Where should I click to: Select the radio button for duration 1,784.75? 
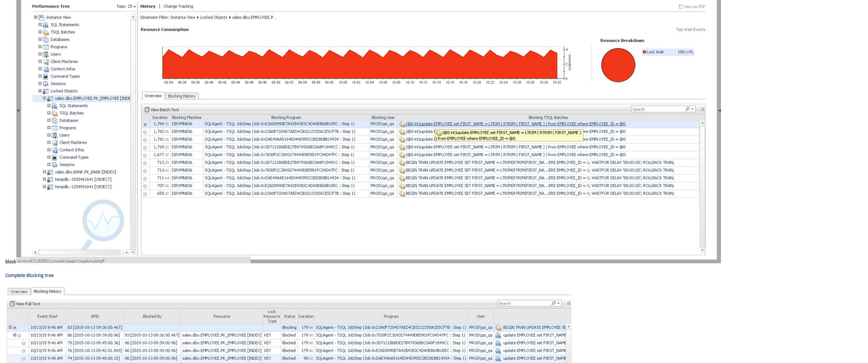point(145,125)
